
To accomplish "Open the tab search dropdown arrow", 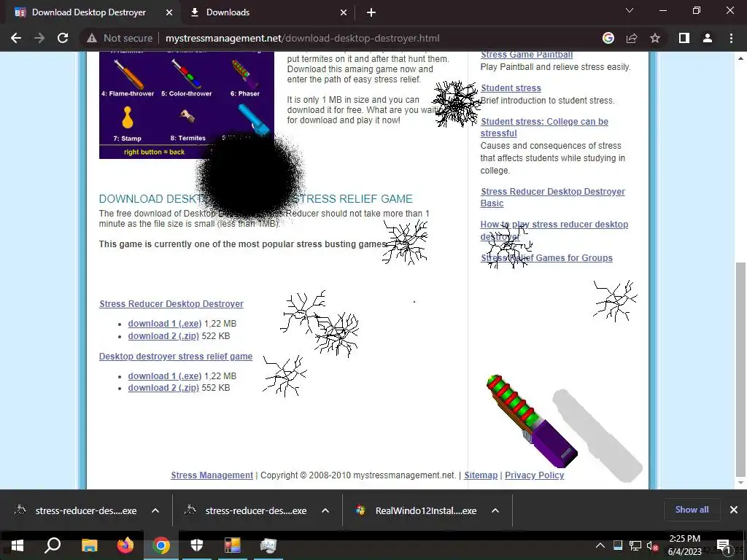I will (x=630, y=10).
